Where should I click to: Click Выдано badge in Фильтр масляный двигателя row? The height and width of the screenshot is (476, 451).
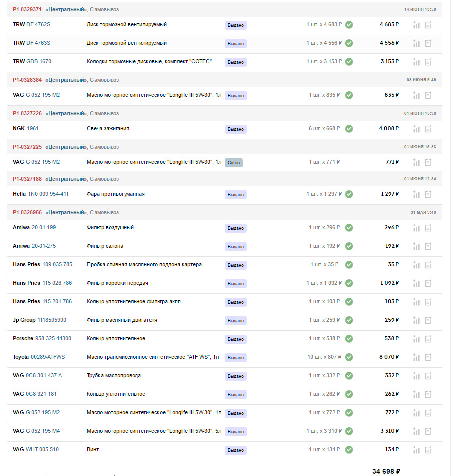click(236, 321)
